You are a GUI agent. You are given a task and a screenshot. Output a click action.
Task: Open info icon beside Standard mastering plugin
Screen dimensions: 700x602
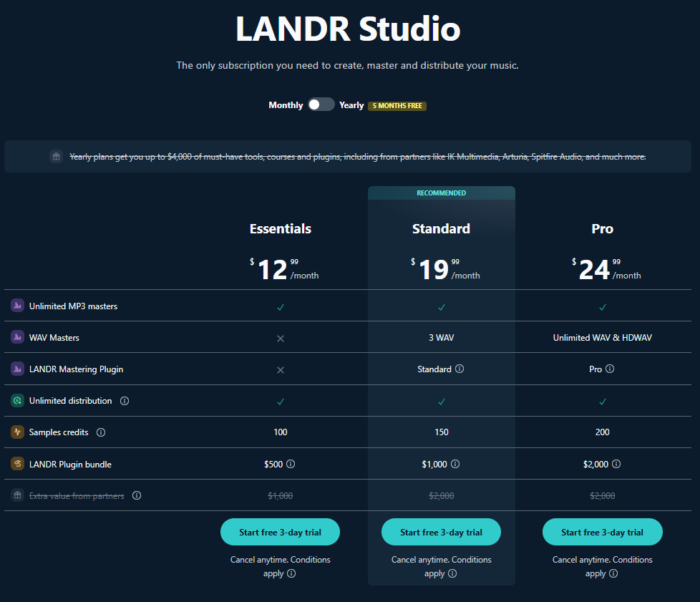tap(460, 369)
